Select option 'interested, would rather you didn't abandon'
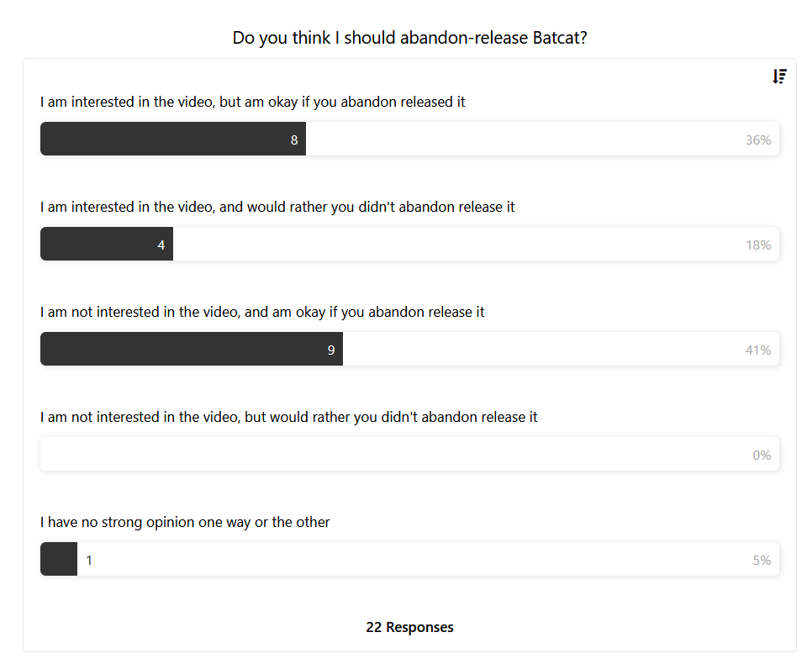 (277, 207)
